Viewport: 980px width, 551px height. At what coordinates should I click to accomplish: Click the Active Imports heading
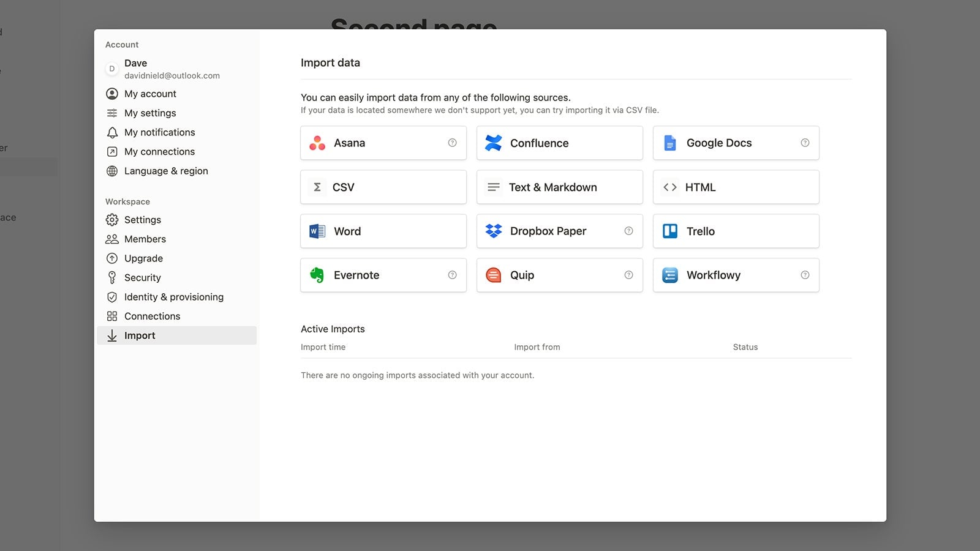click(x=333, y=329)
